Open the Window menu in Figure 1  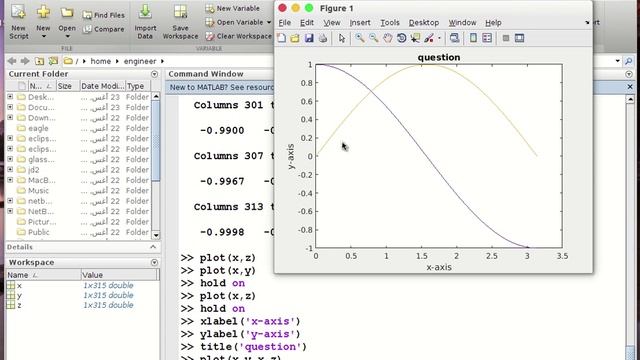[x=462, y=23]
